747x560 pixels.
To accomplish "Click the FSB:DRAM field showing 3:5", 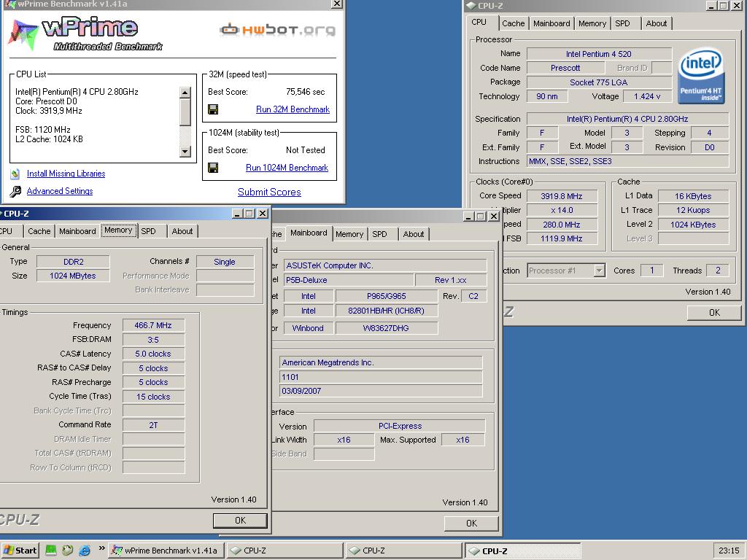I will (153, 340).
